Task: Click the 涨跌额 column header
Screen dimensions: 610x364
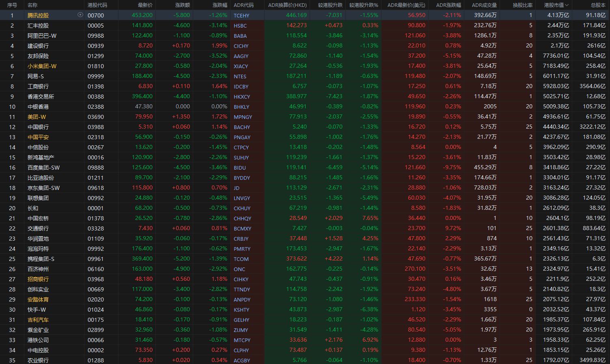Action: pos(183,5)
